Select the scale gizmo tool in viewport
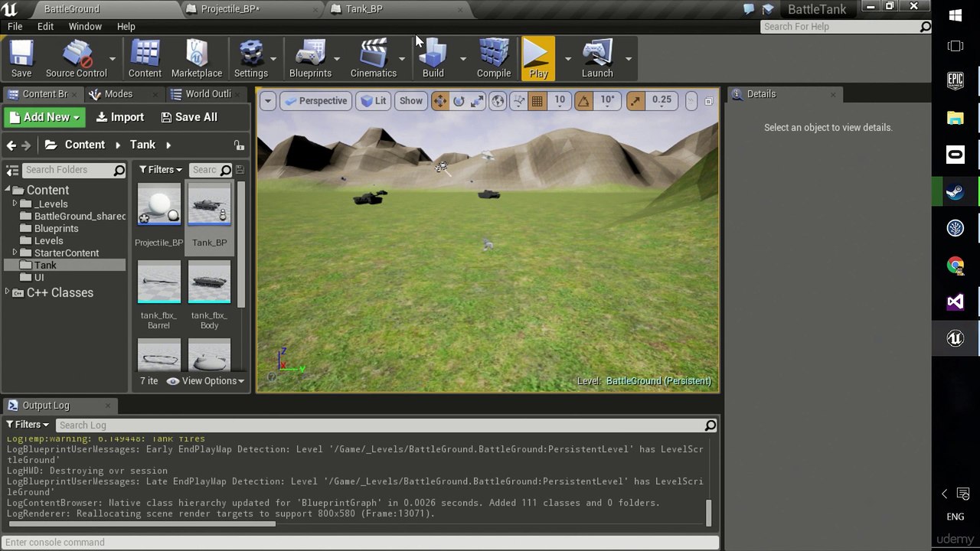The image size is (980, 551). (477, 101)
